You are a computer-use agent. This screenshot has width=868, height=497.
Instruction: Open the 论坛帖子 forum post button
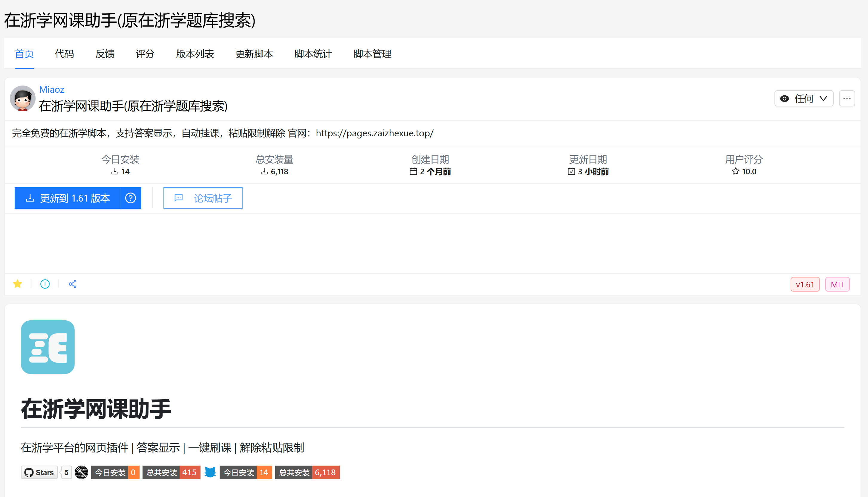(x=203, y=198)
